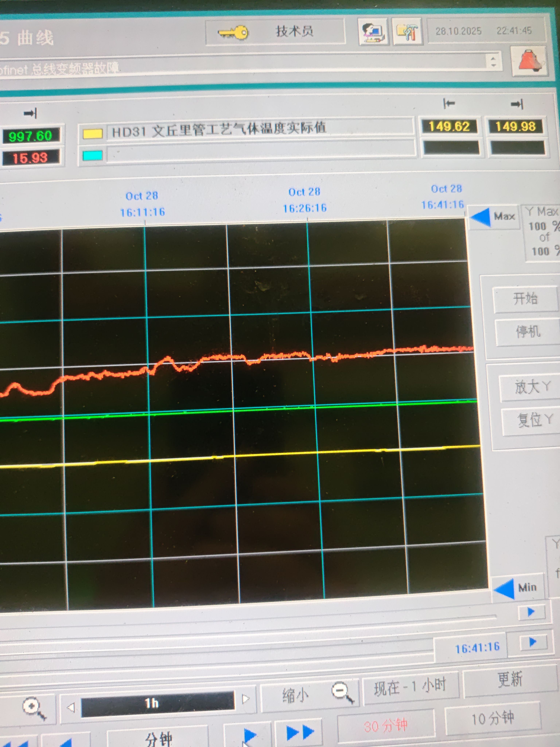This screenshot has height=747, width=560.
Task: Open the tools and folder settings icon
Action: pos(407,31)
